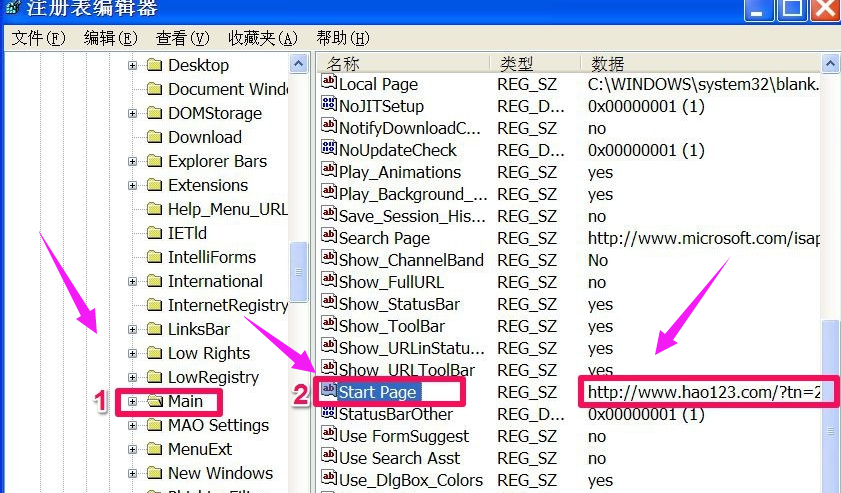Open the 文件(F) menu

39,38
